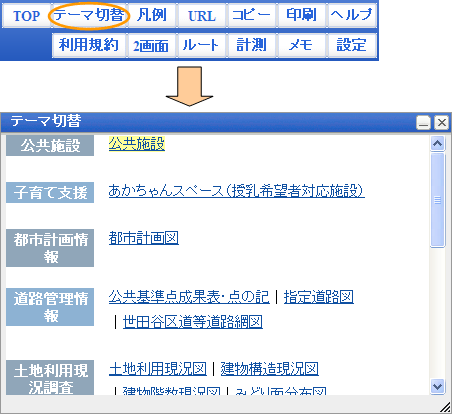
Task: Switch to 2画面 view
Action: pos(152,45)
